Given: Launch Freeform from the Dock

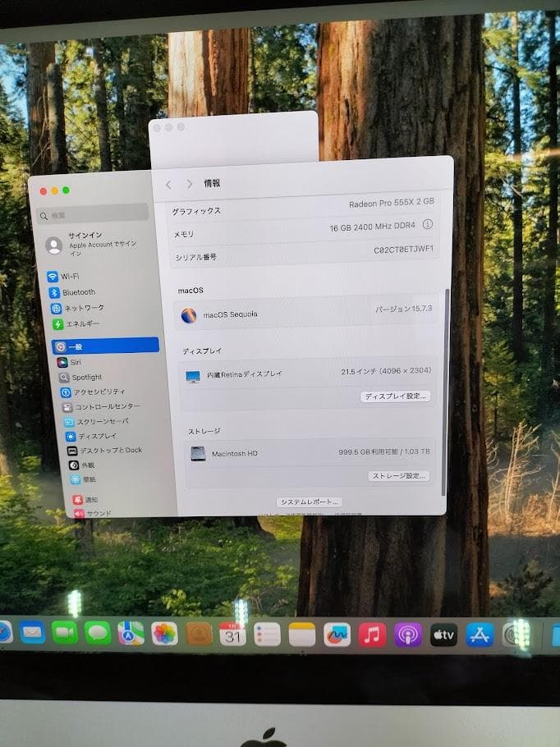Looking at the screenshot, I should click(337, 635).
